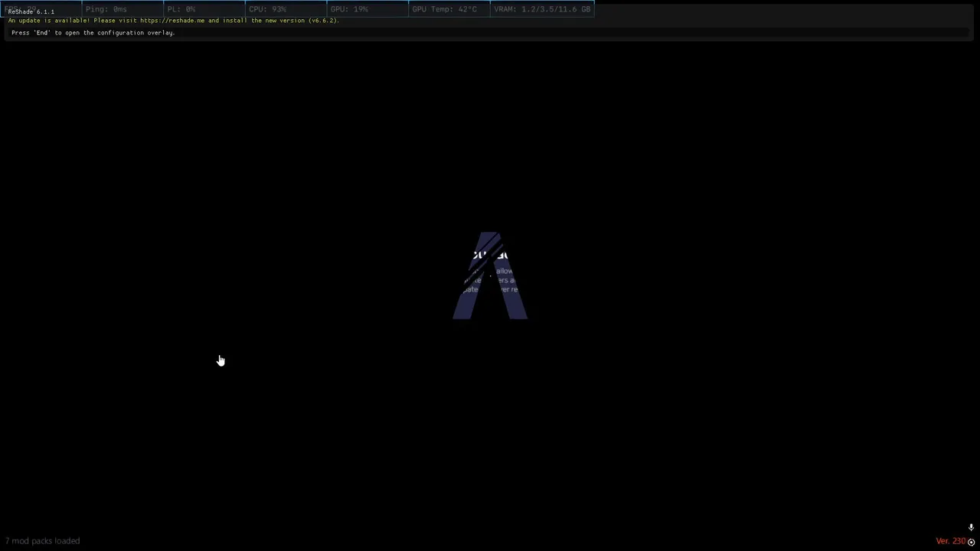Viewport: 980px width, 551px height.
Task: Click the '7 mod packs loaded' status text
Action: [42, 541]
